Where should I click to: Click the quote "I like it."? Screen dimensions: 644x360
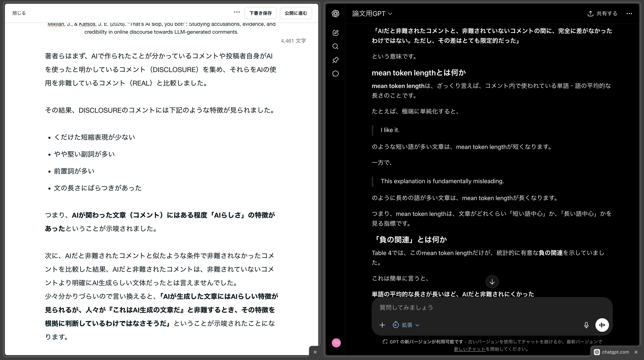[390, 130]
